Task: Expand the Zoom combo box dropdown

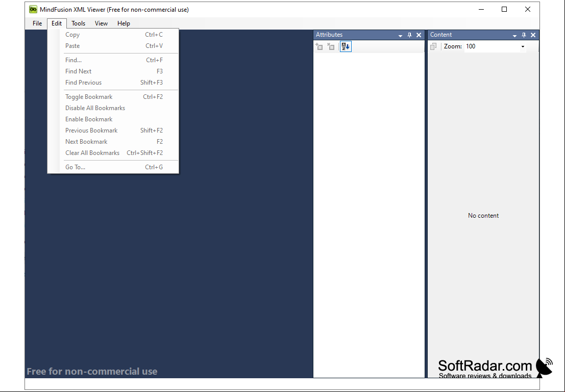Action: (x=523, y=46)
